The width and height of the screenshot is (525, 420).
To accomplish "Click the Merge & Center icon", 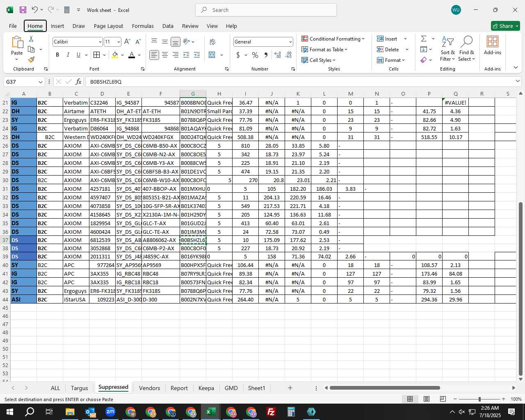I will point(212,55).
